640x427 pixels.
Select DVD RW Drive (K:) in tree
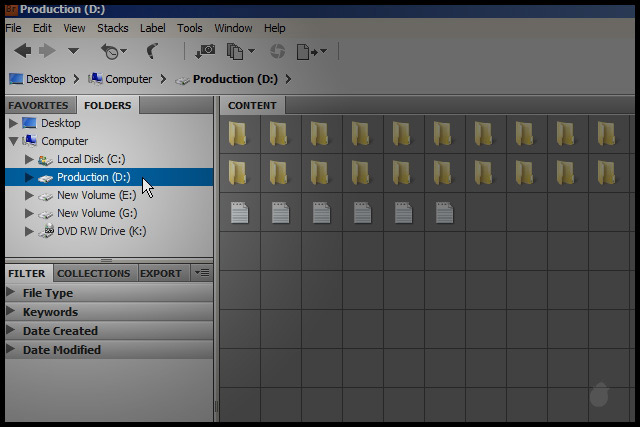pyautogui.click(x=100, y=231)
